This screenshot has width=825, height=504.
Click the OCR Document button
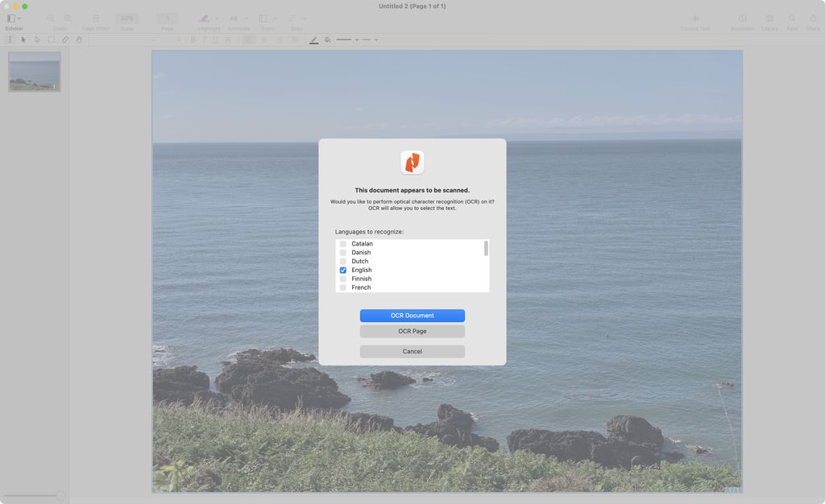point(412,315)
